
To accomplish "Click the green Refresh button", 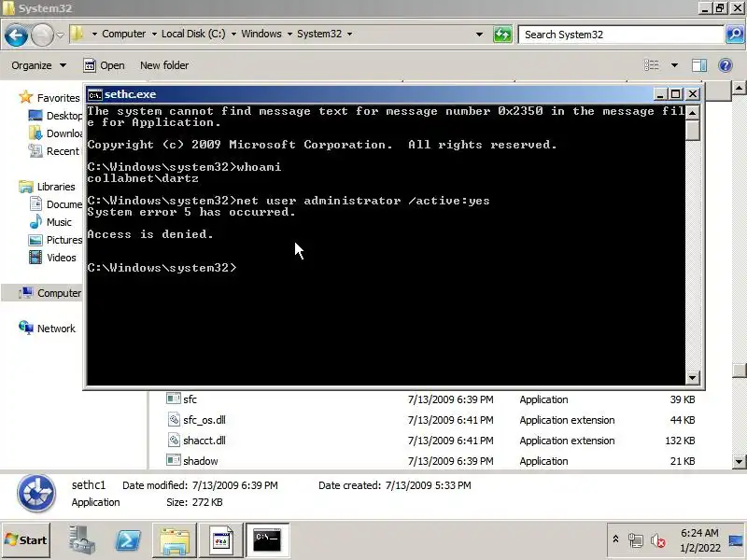I will (502, 35).
